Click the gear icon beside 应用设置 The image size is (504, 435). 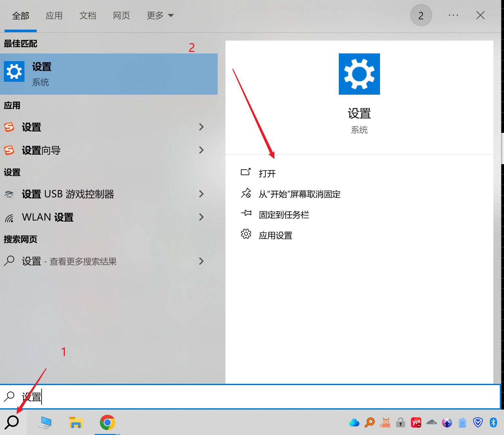pyautogui.click(x=246, y=234)
